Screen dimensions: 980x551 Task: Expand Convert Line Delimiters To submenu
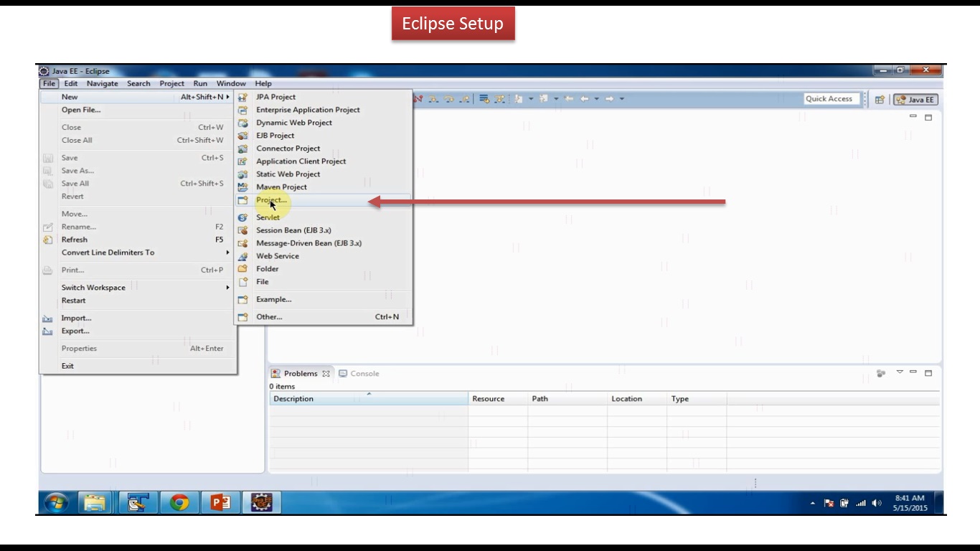click(x=228, y=253)
